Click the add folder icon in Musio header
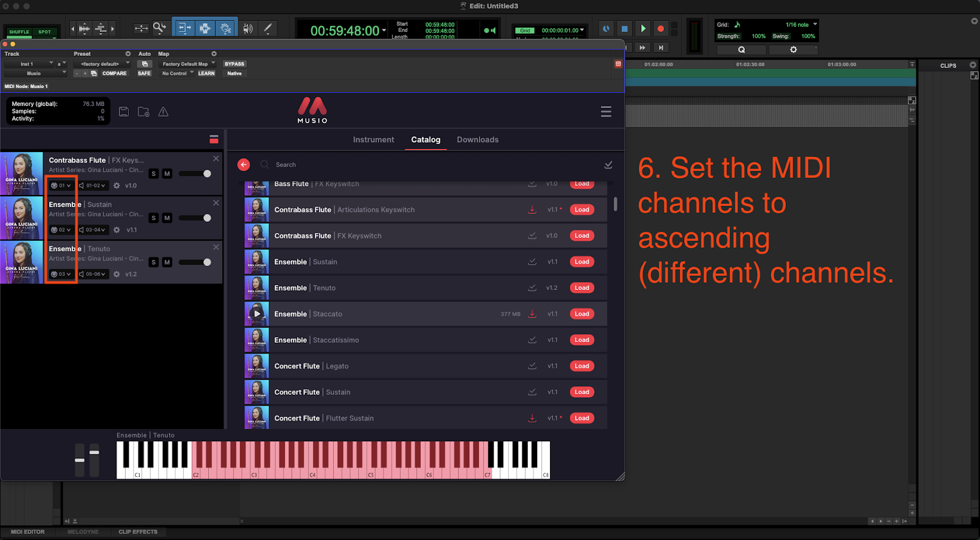980x540 pixels. point(143,112)
